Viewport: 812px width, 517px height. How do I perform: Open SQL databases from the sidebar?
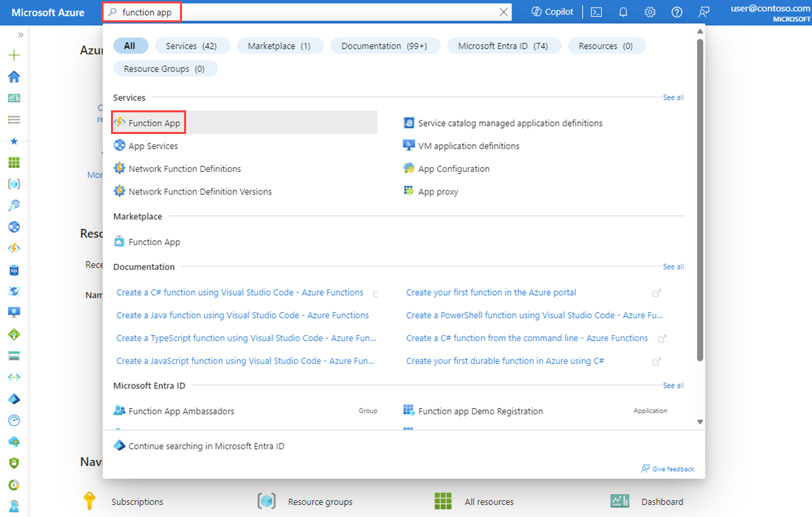click(x=14, y=270)
